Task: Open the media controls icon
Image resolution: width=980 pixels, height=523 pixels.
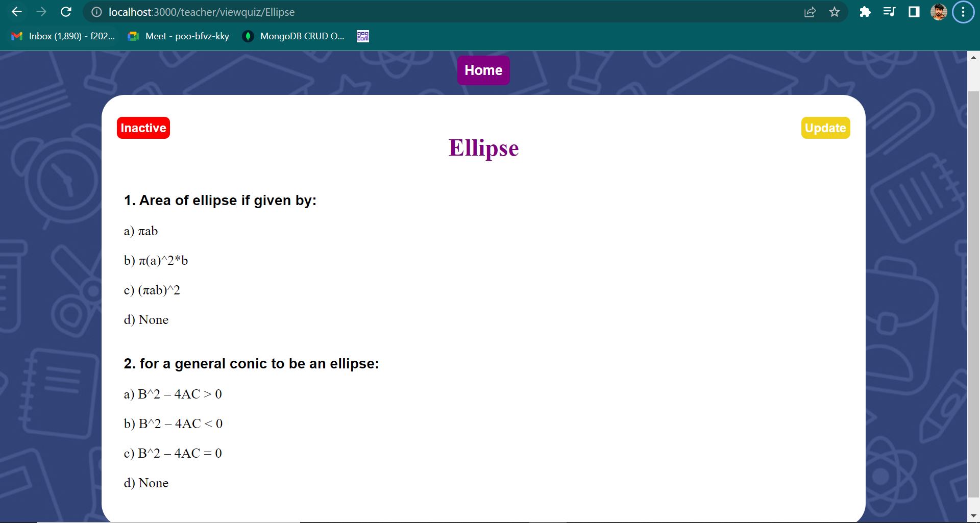Action: (889, 12)
